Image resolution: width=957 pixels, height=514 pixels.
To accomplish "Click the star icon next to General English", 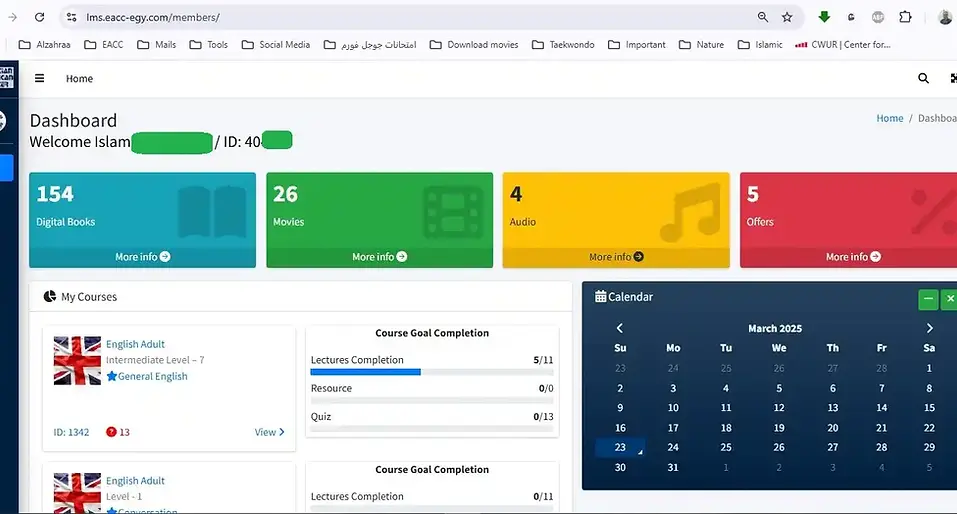I will [112, 376].
